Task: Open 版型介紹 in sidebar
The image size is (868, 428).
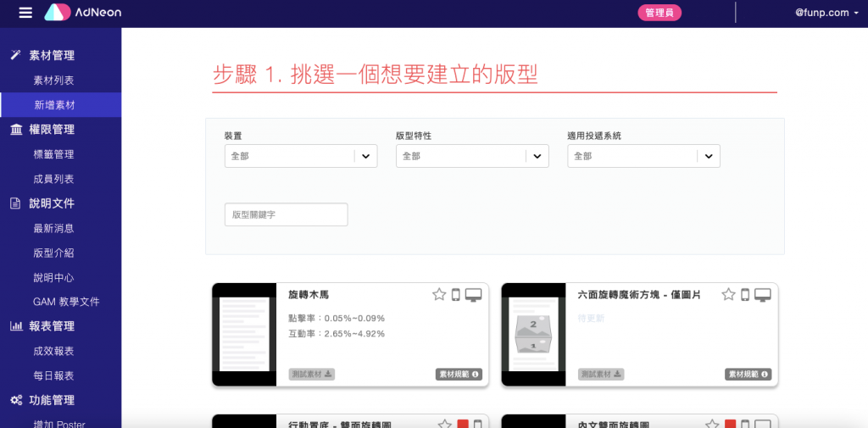Action: 53,253
